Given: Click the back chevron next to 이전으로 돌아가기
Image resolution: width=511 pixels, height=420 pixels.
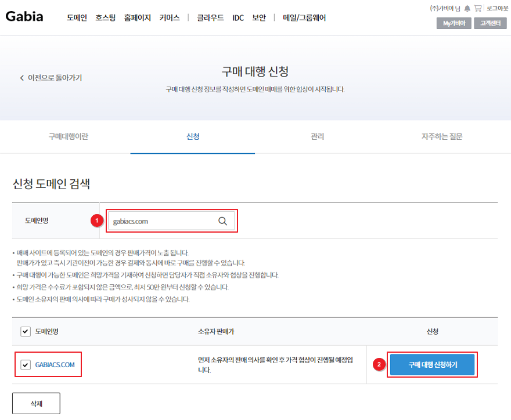Looking at the screenshot, I should click(x=22, y=78).
